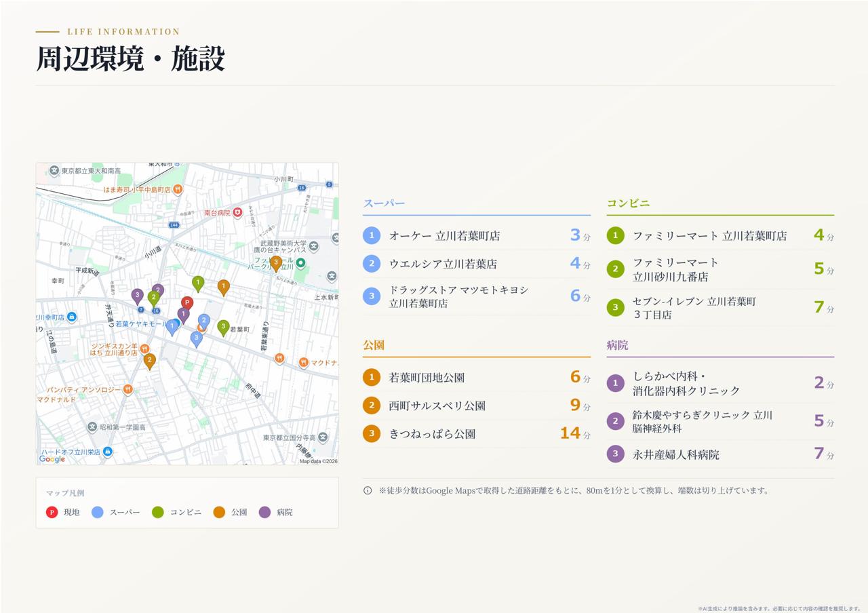The height and width of the screenshot is (613, 868).
Task: Select the 永井産婦人科病院 name
Action: (676, 454)
